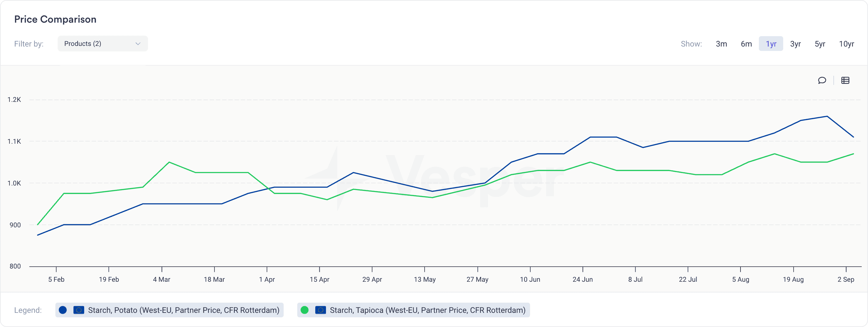Click the 5 Aug x-axis label

click(741, 280)
